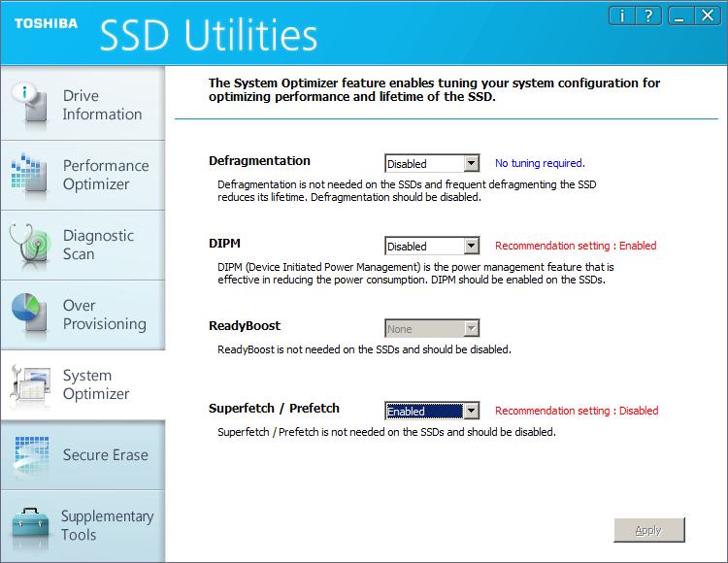The width and height of the screenshot is (728, 563).
Task: Click the Superfetch / Prefetch heading label
Action: pos(274,409)
